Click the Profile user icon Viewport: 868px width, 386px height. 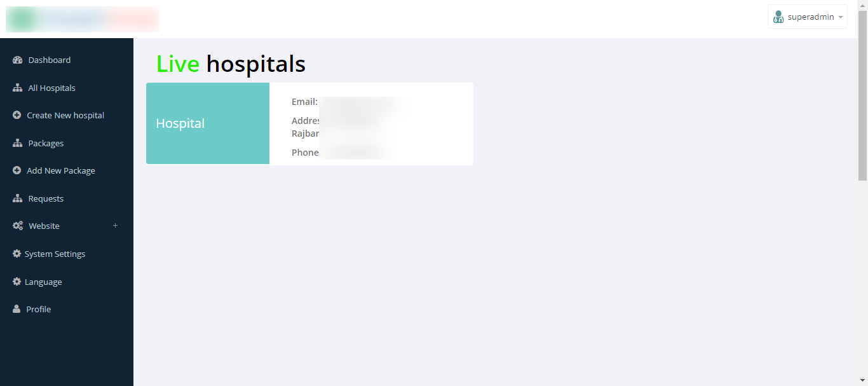[17, 309]
